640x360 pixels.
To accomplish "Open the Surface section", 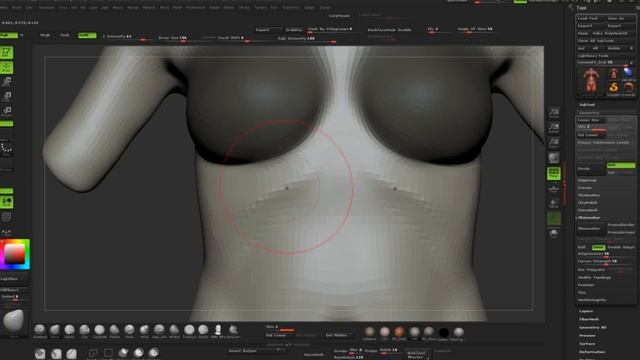I will tap(587, 344).
